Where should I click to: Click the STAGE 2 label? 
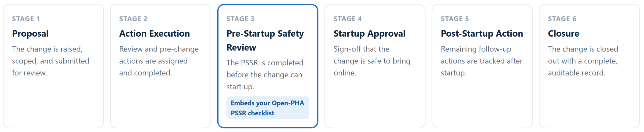coord(133,19)
